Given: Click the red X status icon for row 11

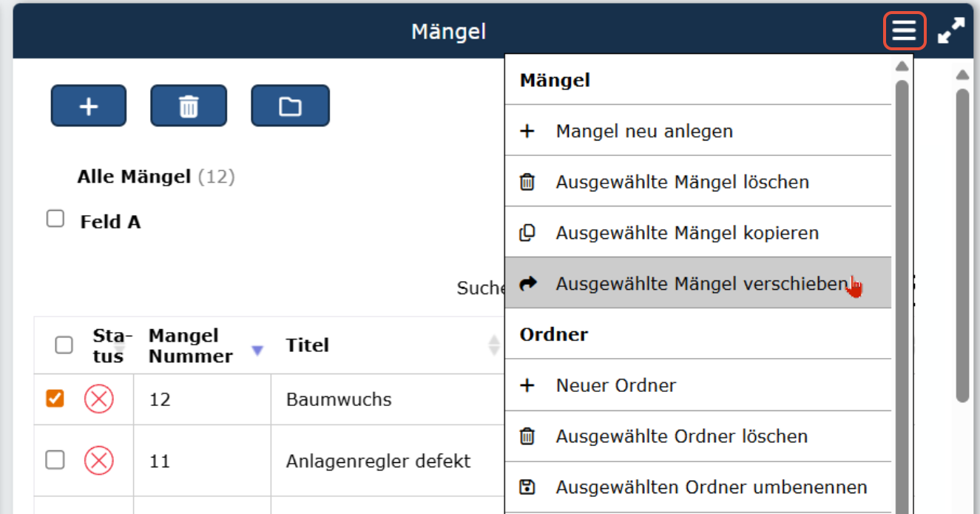Looking at the screenshot, I should (x=98, y=461).
